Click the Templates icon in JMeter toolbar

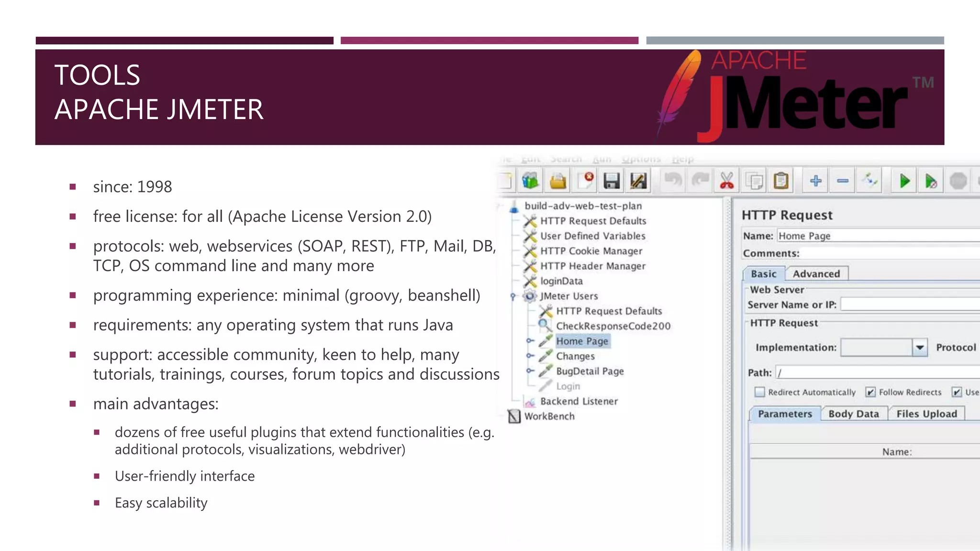[x=530, y=181]
